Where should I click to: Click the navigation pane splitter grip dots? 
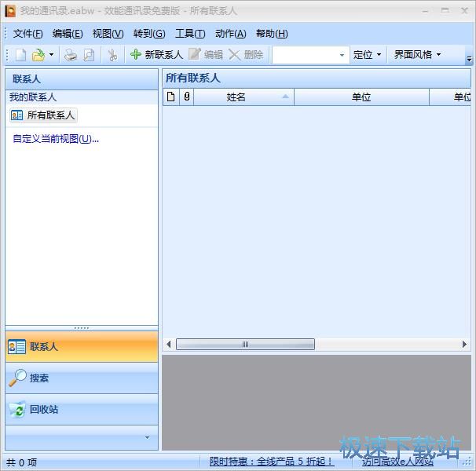(82, 328)
